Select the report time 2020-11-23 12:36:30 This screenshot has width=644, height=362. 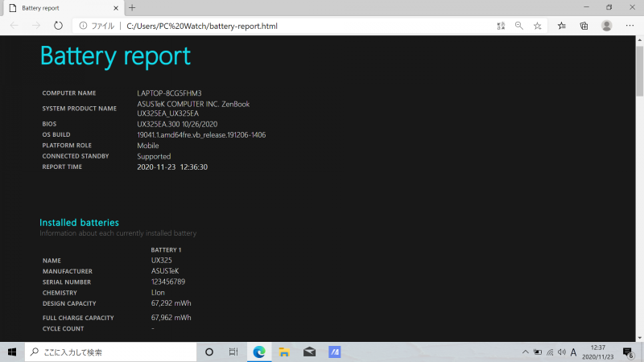tap(172, 167)
